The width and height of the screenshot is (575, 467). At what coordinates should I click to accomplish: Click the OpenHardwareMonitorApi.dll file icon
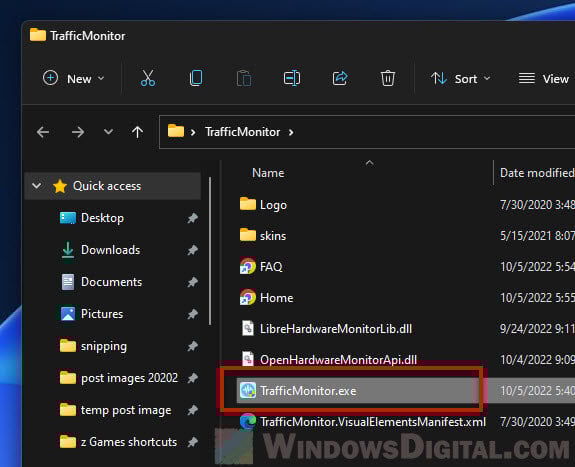[248, 360]
